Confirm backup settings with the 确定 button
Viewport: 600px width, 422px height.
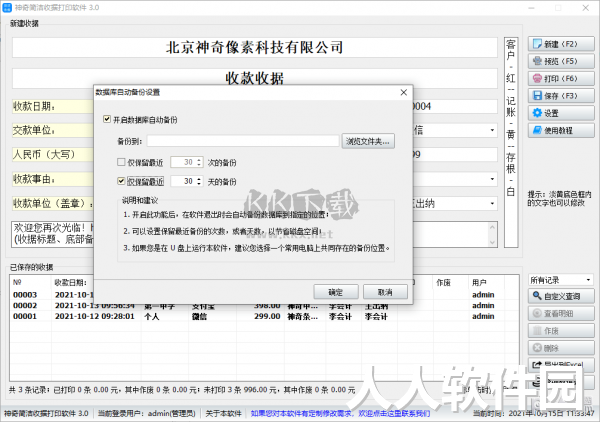point(336,292)
